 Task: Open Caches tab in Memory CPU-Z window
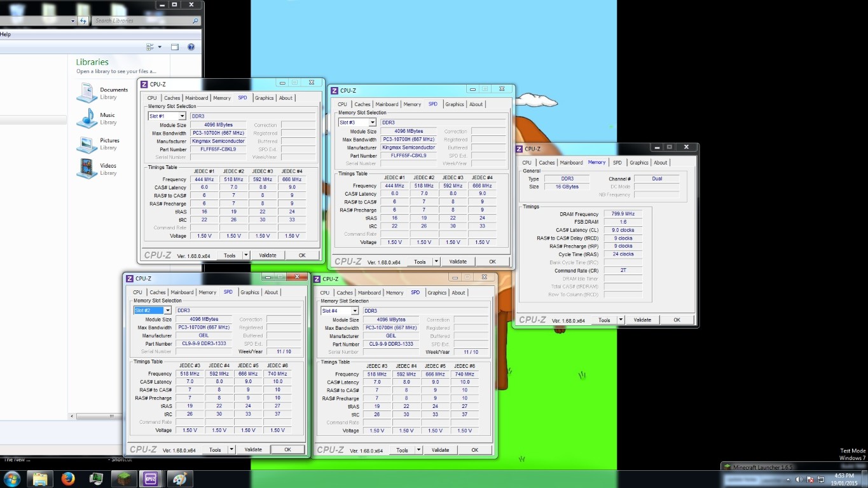[547, 163]
